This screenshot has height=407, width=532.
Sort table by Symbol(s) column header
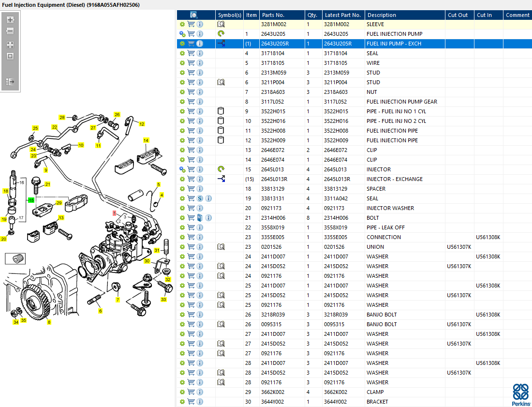coord(230,15)
